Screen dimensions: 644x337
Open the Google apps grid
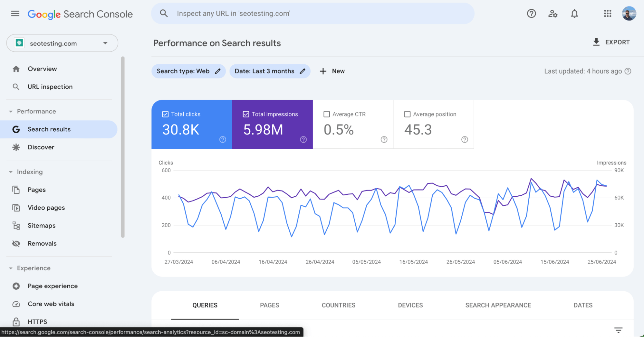tap(608, 14)
